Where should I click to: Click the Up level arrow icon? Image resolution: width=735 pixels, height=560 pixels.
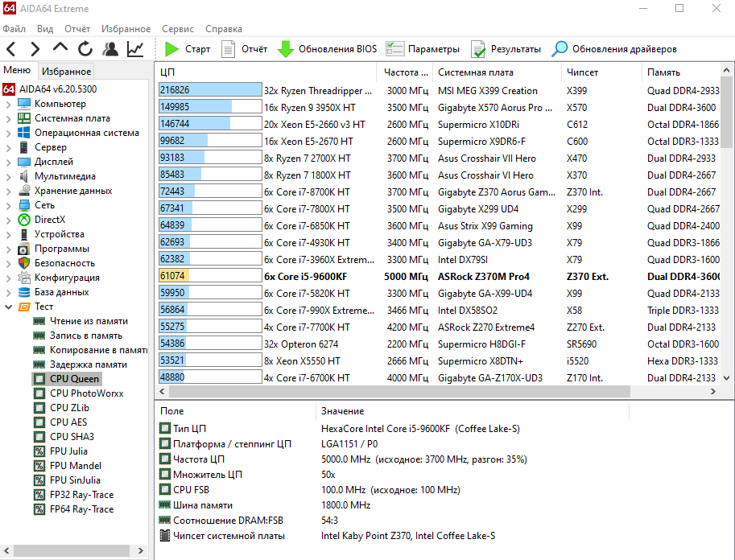pyautogui.click(x=60, y=49)
